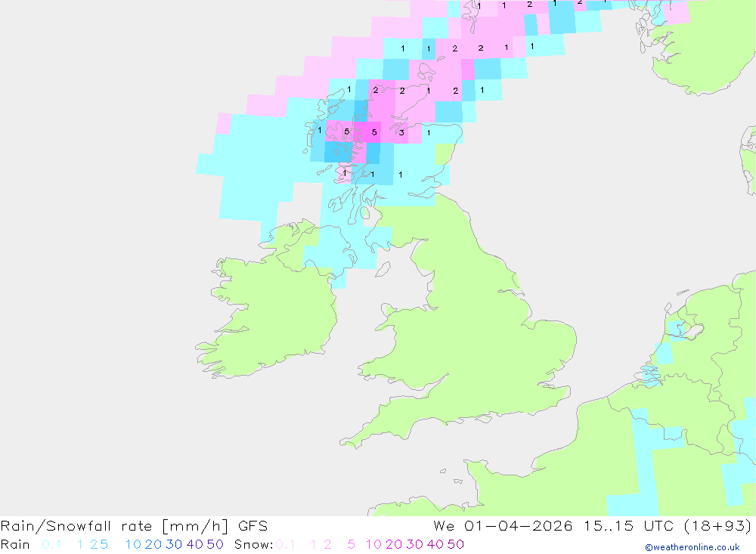This screenshot has height=554, width=756.
Task: Click the snowfall value '3' over Scotland
Action: coord(401,132)
